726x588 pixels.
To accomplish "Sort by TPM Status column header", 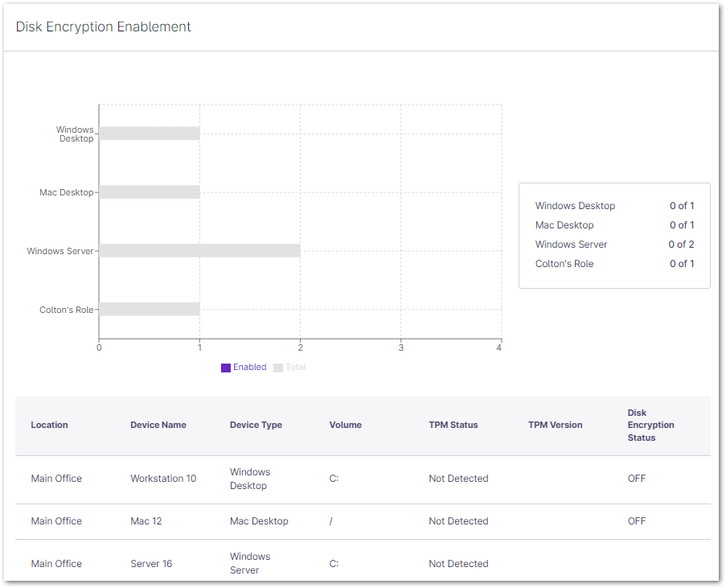I will click(453, 425).
